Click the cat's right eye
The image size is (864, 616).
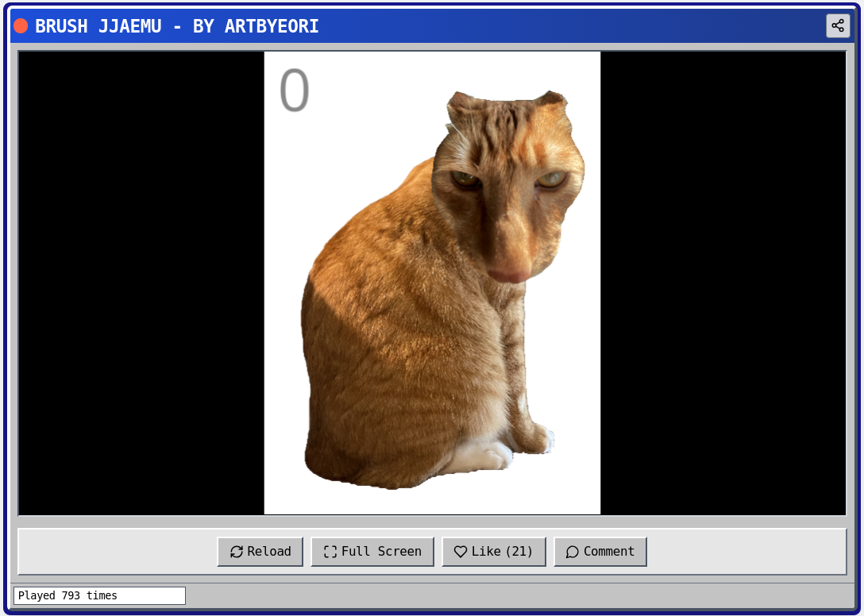tap(551, 180)
